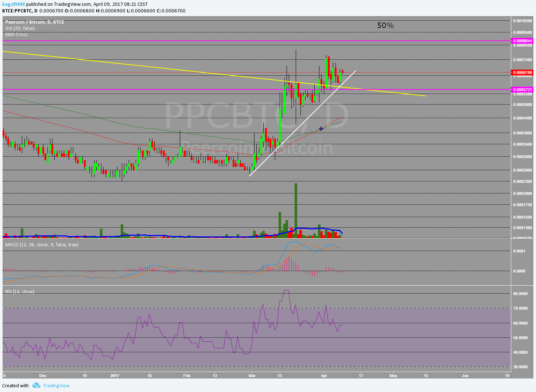Click the 40.0000 RSI axis label

click(x=520, y=352)
